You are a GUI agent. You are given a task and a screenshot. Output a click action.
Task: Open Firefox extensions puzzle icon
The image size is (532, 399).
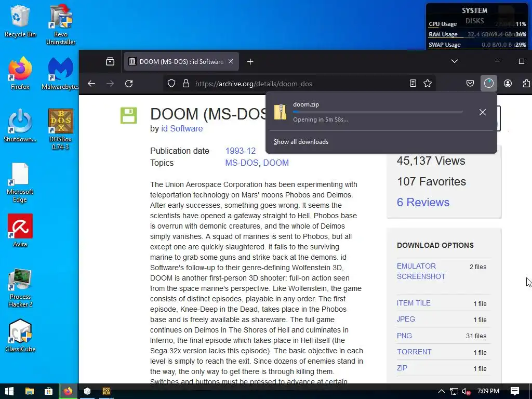click(526, 84)
